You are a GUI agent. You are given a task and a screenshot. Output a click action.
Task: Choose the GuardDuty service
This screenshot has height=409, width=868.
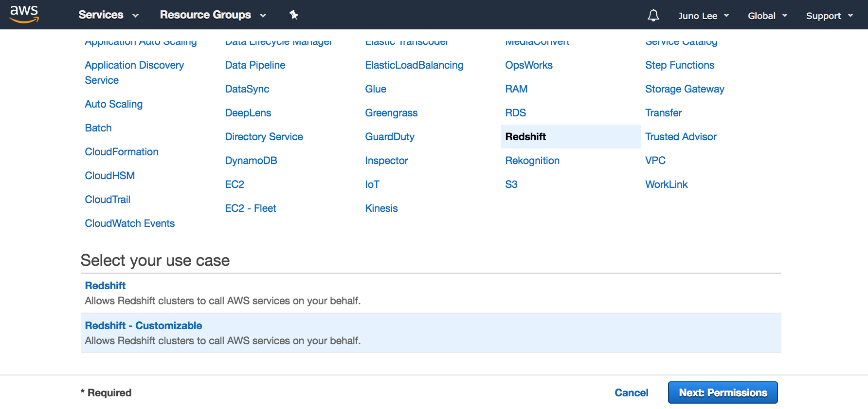coord(390,137)
